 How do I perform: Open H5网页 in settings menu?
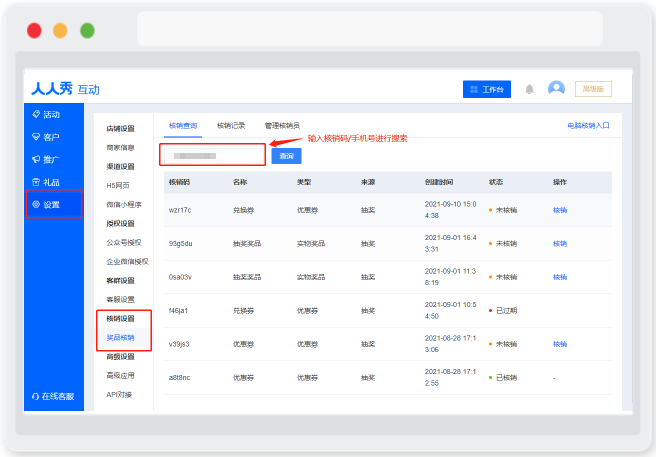click(118, 185)
